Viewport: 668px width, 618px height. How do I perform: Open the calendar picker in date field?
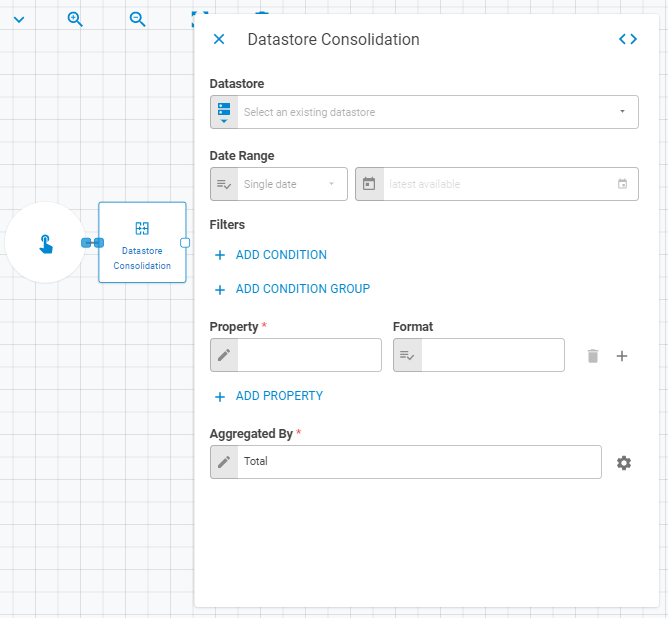622,184
